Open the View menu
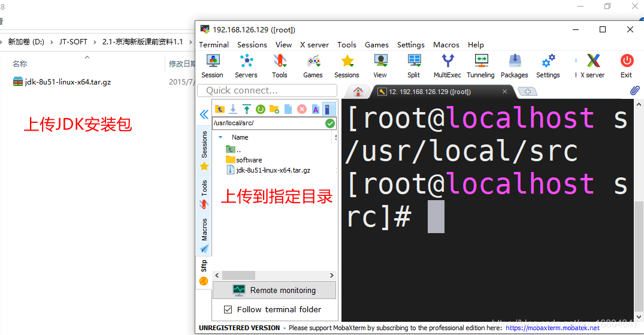Viewport: 644px width, 335px height. pos(284,45)
